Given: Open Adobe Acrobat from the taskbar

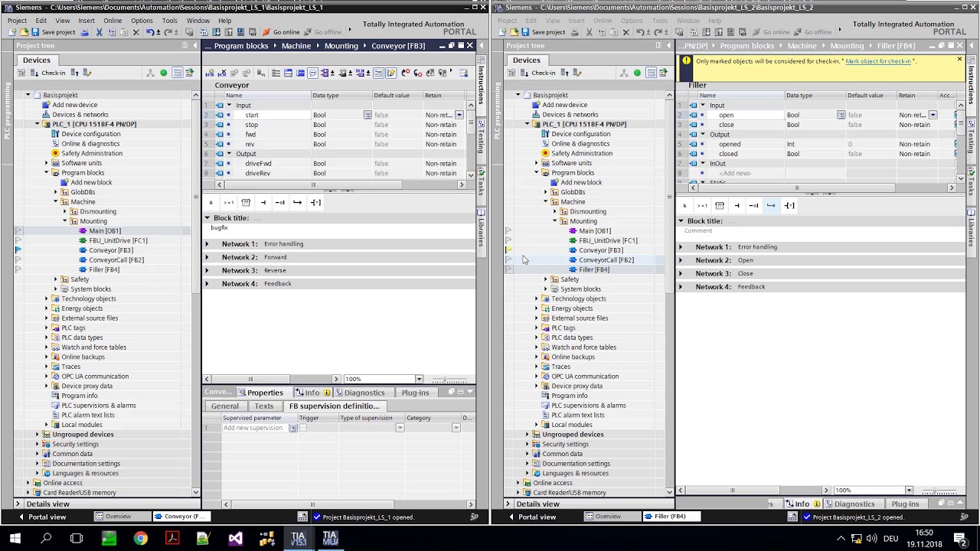Looking at the screenshot, I should pos(172,539).
